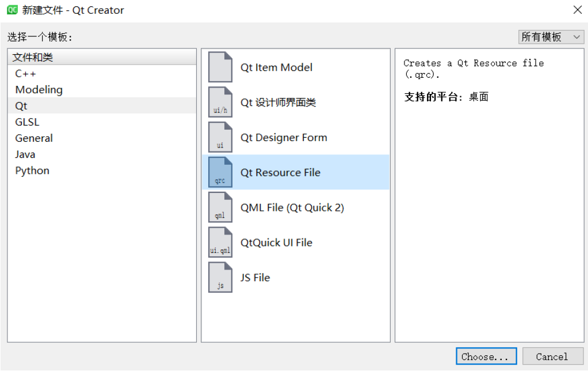This screenshot has height=371, width=588.
Task: Click the Qt Creator logo in title bar
Action: [x=13, y=10]
